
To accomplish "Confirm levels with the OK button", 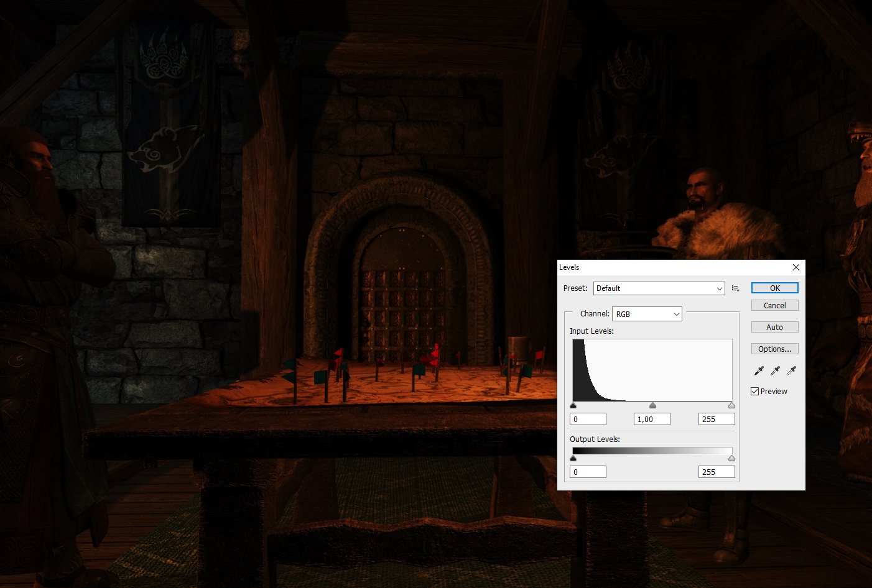I will click(x=775, y=288).
